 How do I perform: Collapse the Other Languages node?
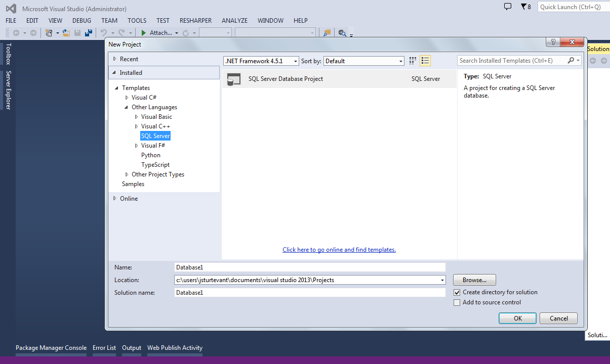coord(127,107)
